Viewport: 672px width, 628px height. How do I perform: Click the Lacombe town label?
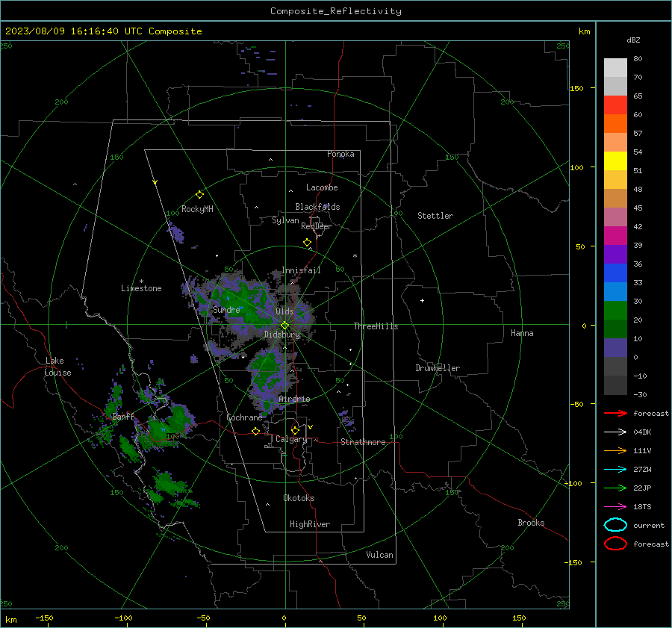pyautogui.click(x=322, y=187)
